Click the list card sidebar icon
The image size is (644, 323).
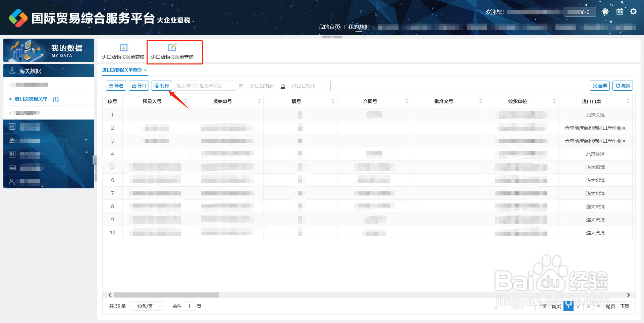12,168
